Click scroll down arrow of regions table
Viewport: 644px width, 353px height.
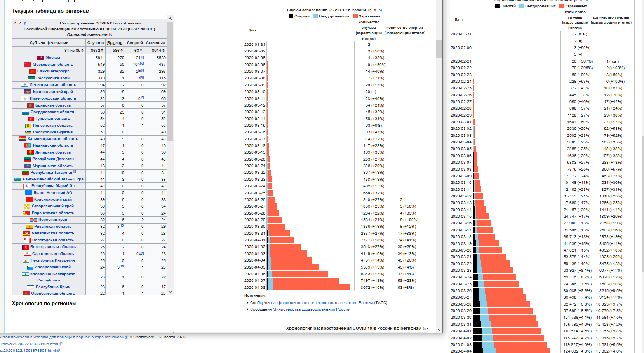[x=170, y=292]
